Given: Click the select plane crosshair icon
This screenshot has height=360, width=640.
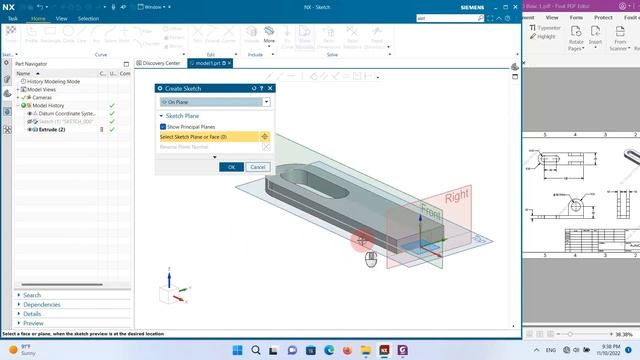Looking at the screenshot, I should [x=264, y=137].
